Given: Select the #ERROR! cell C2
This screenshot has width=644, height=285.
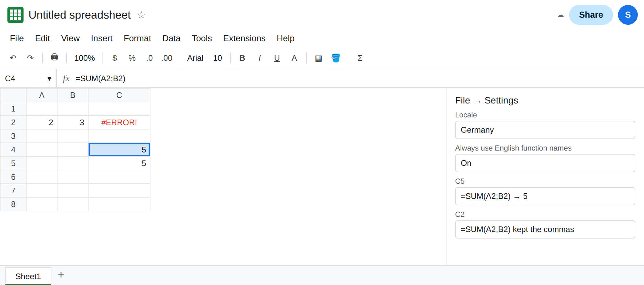Looking at the screenshot, I should coord(119,122).
